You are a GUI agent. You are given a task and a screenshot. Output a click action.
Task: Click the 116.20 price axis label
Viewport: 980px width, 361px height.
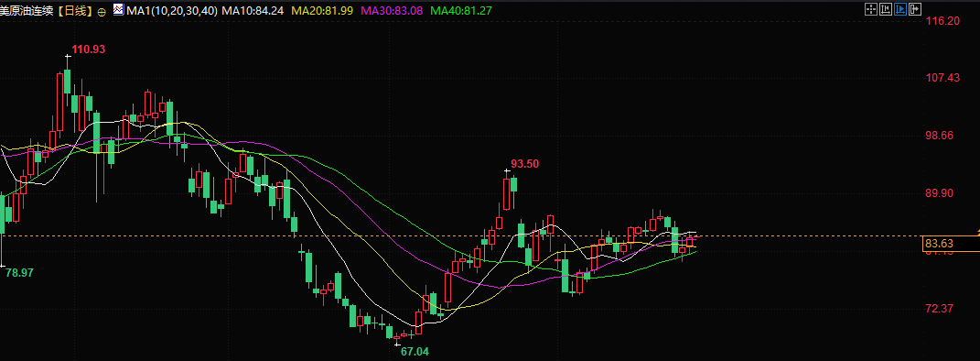(x=943, y=21)
